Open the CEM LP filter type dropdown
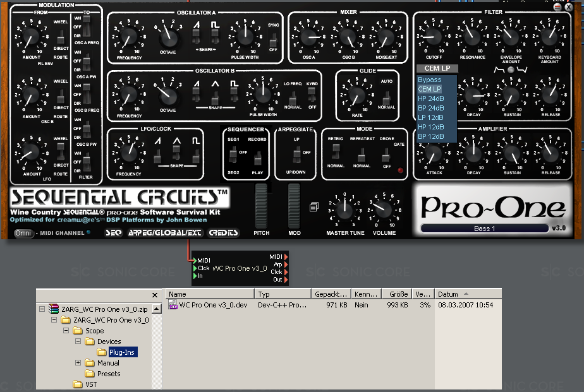The image size is (584, 392). coord(437,68)
